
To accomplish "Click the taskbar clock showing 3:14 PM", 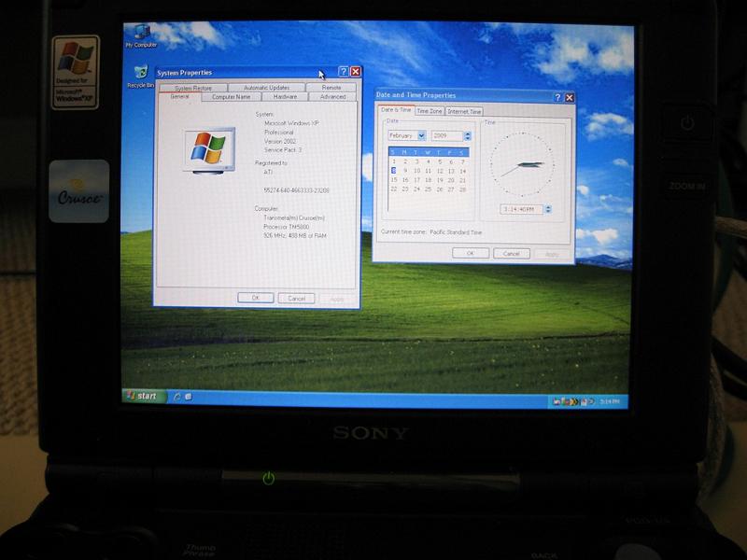I will 610,401.
